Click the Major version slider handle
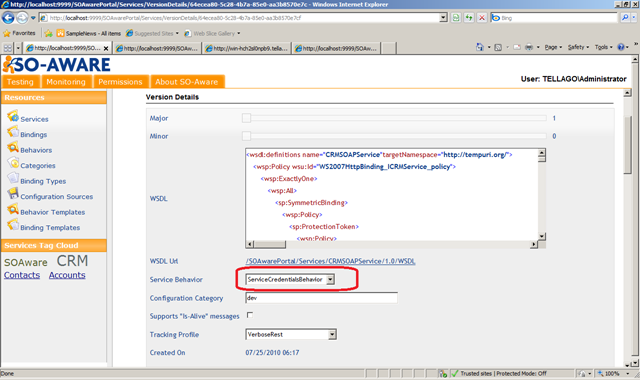 click(246, 118)
